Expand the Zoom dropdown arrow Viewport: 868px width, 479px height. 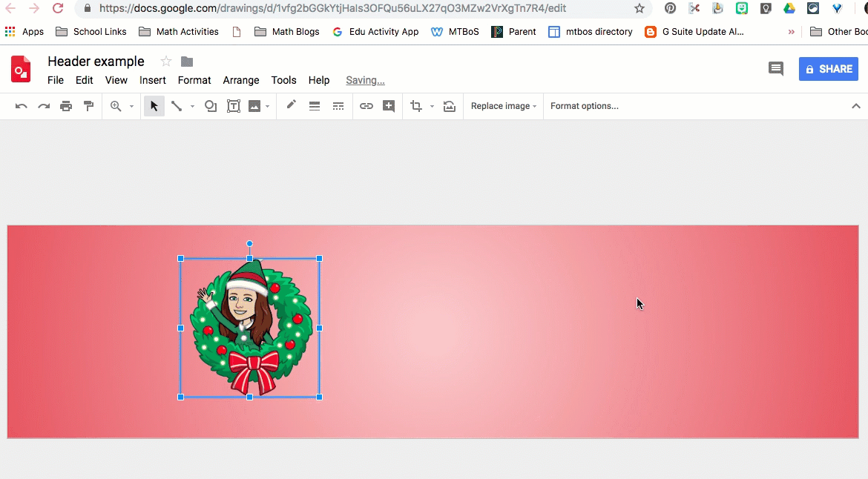click(x=131, y=107)
